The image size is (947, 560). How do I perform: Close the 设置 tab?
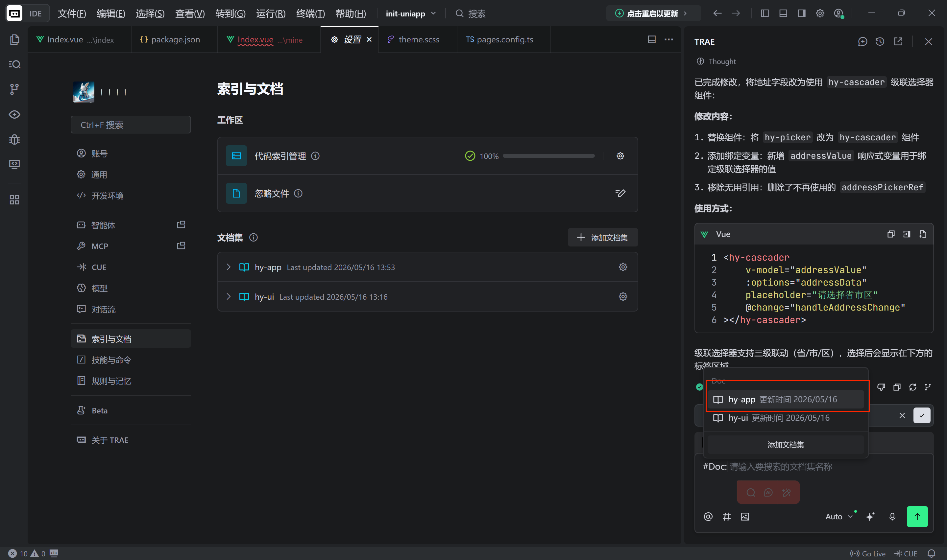pyautogui.click(x=369, y=39)
